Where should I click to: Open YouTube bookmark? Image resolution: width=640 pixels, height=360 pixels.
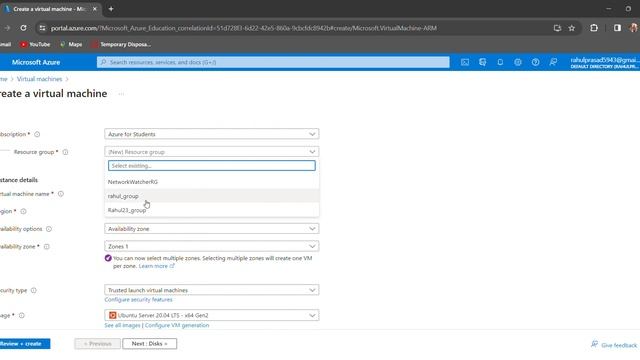[35, 44]
